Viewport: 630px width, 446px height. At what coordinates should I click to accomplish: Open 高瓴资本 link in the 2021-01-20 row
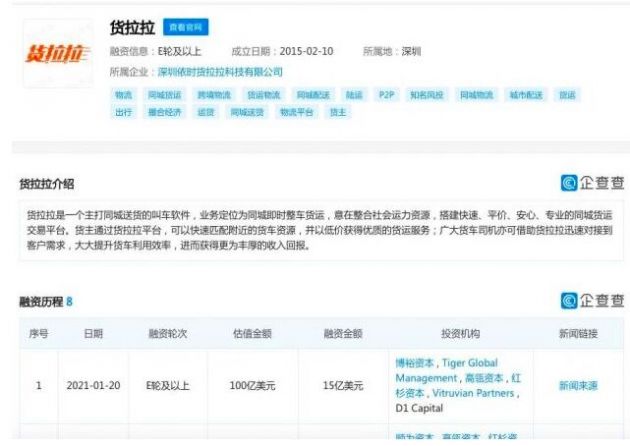tap(484, 378)
